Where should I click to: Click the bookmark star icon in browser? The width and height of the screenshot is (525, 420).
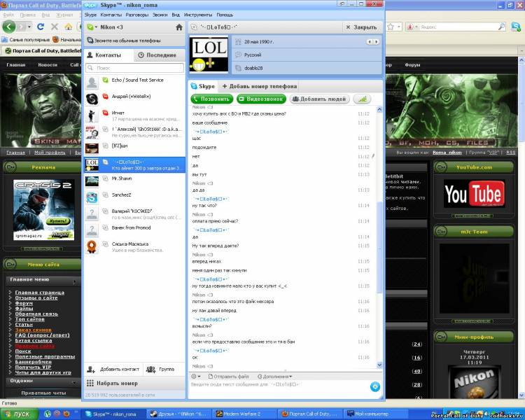click(x=391, y=27)
